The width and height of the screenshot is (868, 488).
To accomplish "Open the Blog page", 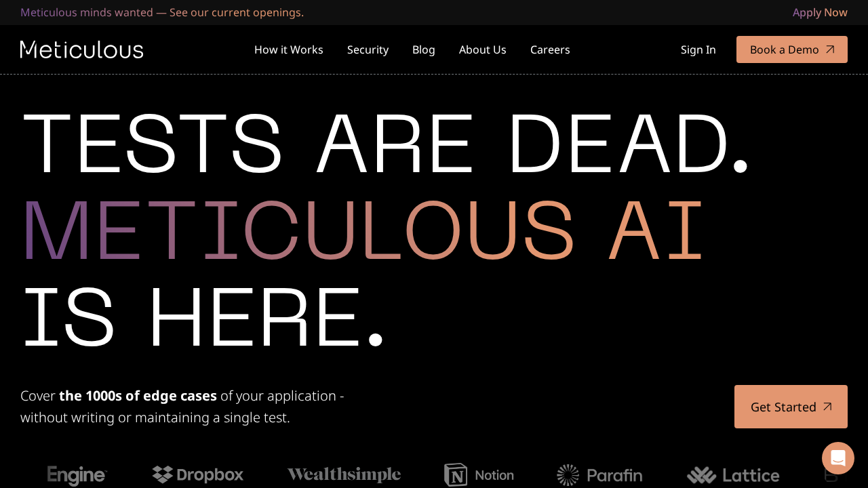I will pos(424,49).
